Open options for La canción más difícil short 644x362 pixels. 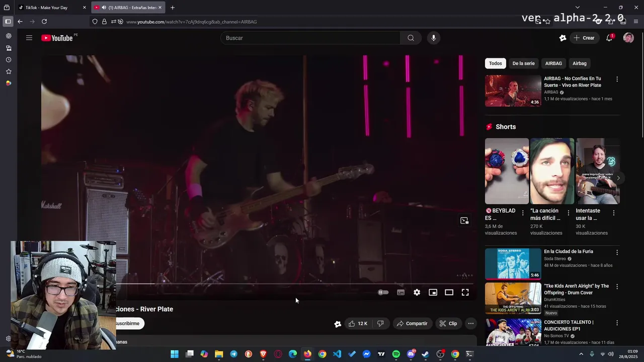569,213
